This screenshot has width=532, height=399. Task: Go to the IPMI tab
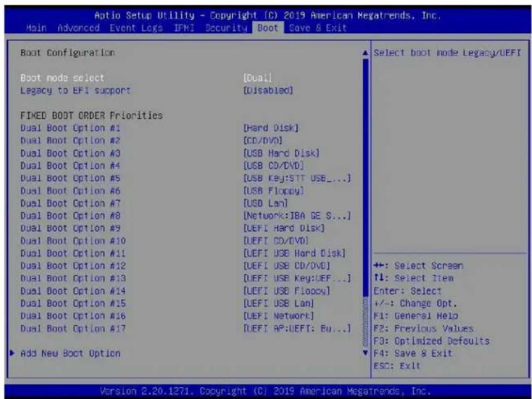pos(184,28)
